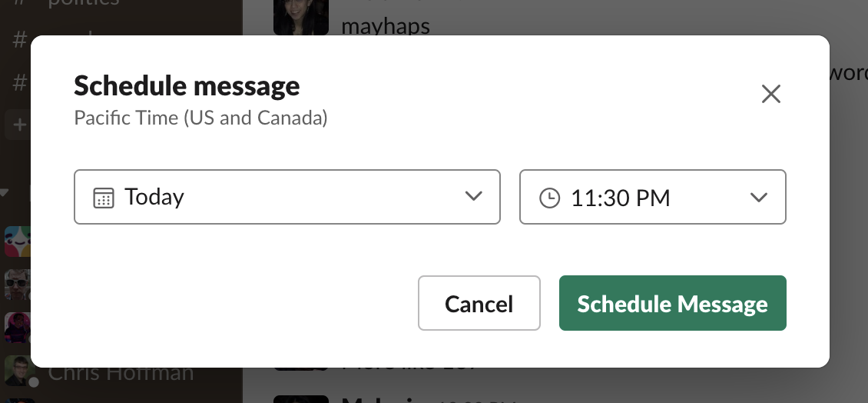The height and width of the screenshot is (403, 868).
Task: Click the clock icon in time field
Action: point(549,198)
